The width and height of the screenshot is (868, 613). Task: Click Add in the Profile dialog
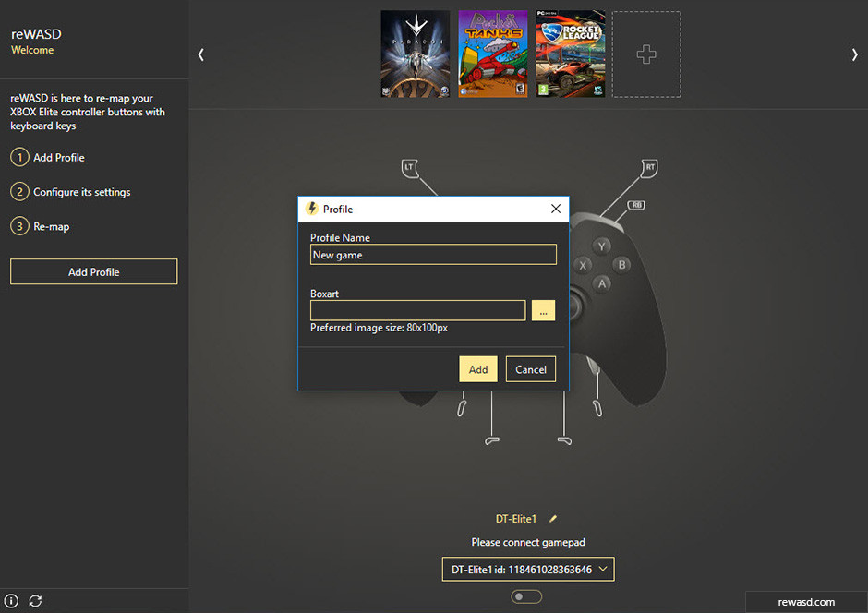pyautogui.click(x=478, y=369)
